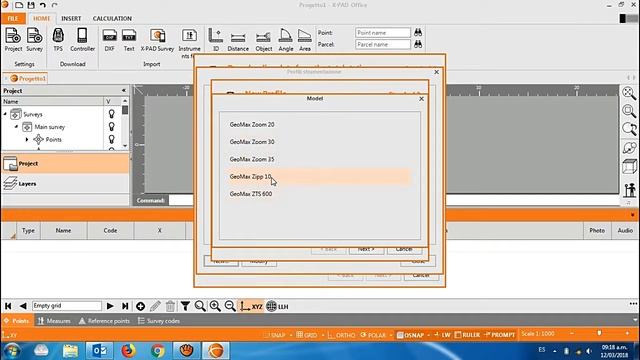The image size is (640, 360).
Task: Open the Survey codes tab
Action: (159, 321)
